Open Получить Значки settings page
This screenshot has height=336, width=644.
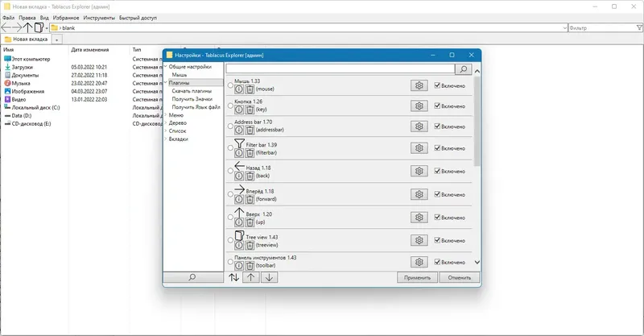point(192,99)
